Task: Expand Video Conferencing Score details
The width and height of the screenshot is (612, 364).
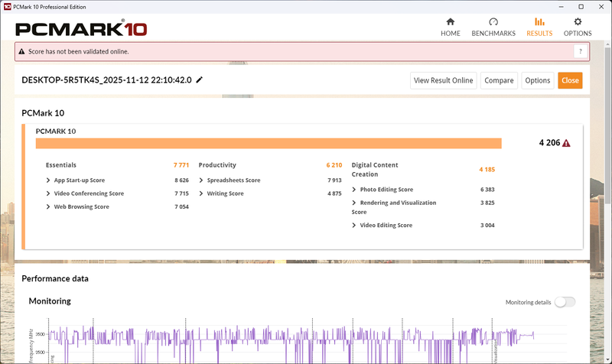Action: (48, 193)
